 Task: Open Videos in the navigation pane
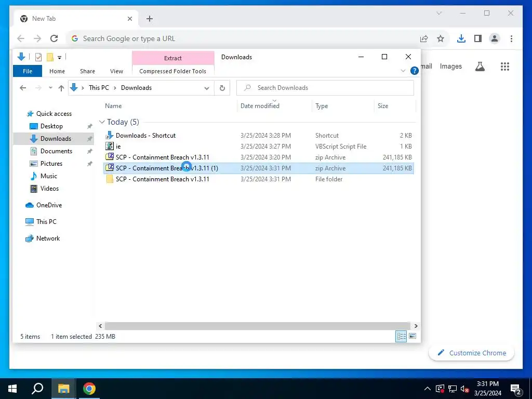point(49,188)
